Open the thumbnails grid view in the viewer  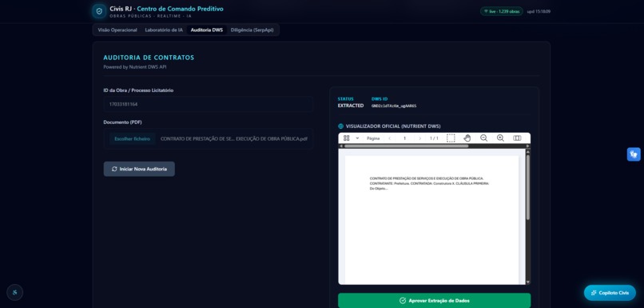(346, 138)
